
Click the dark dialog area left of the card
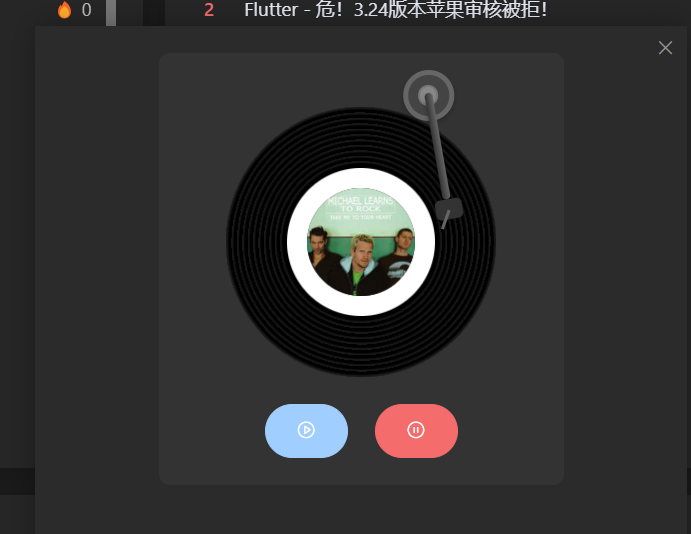tap(97, 264)
